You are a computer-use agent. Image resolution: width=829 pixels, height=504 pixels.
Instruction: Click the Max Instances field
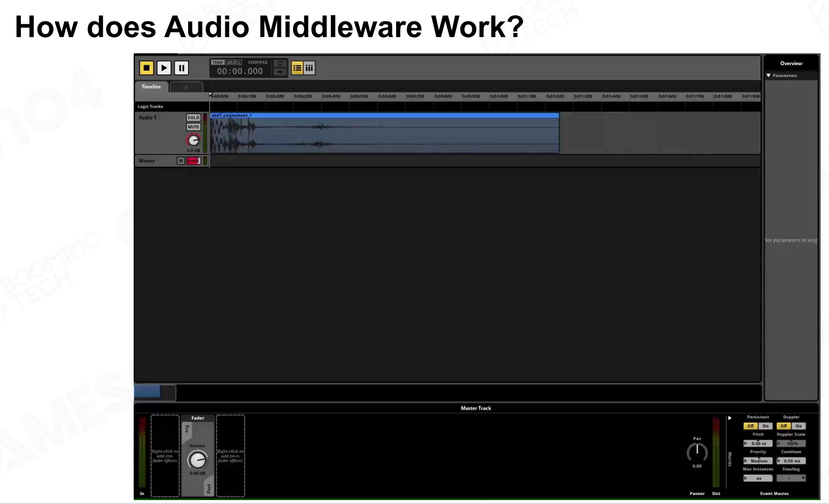point(758,478)
